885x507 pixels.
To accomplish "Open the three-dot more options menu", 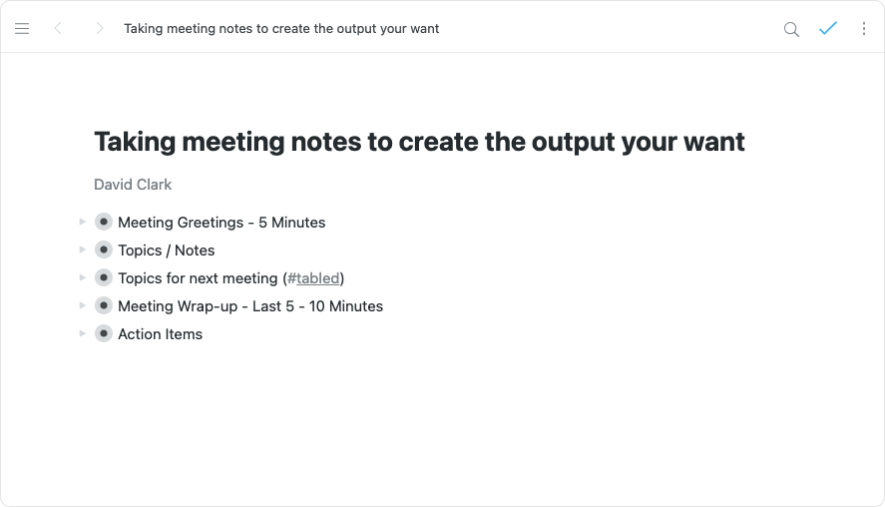I will (864, 29).
